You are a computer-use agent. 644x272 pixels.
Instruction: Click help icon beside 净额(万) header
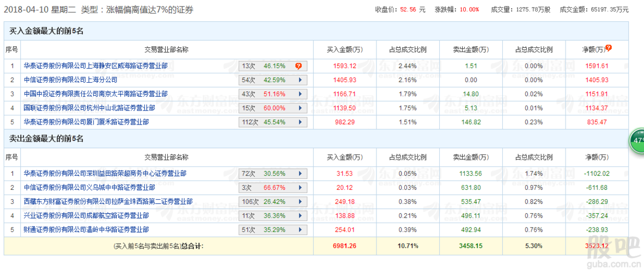pos(609,48)
